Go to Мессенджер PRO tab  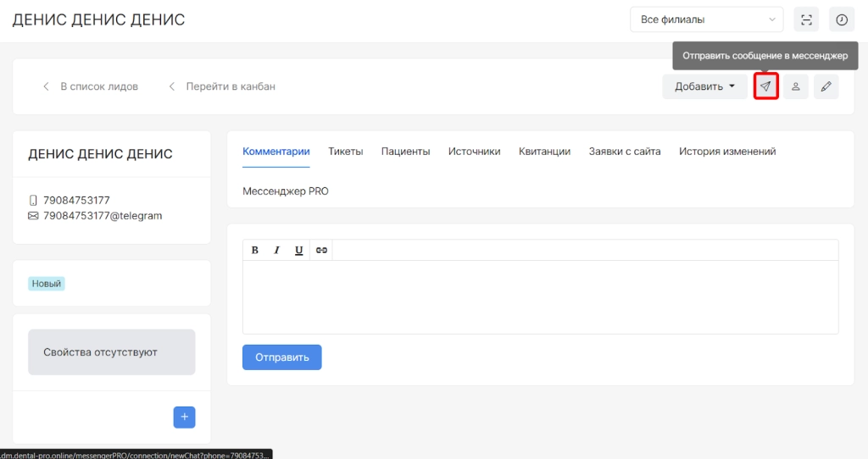(x=286, y=191)
